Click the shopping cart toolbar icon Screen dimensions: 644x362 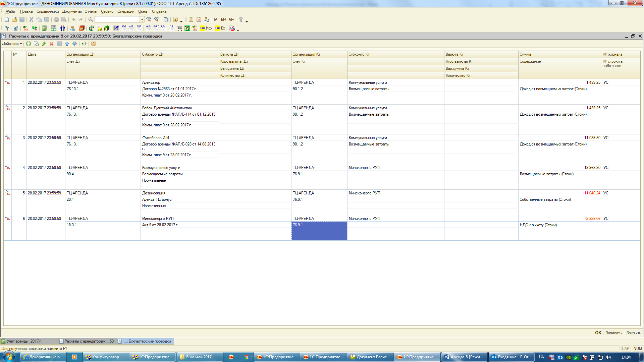click(179, 28)
